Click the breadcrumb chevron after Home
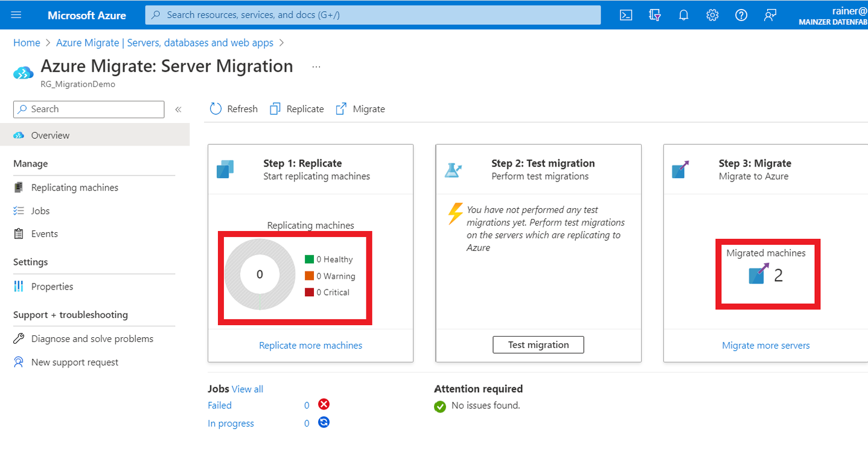Viewport: 868px width, 450px height. click(x=48, y=43)
